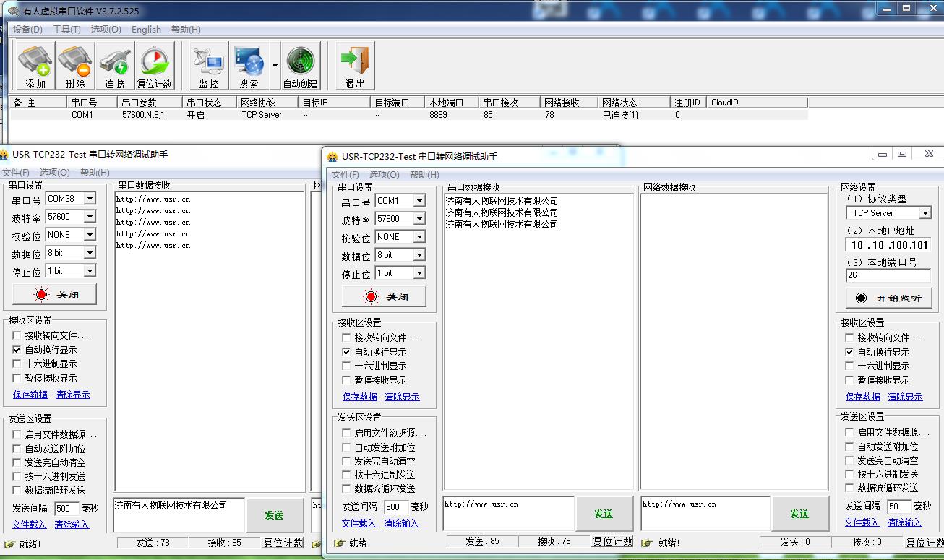This screenshot has width=944, height=560.
Task: Click the 添加 (Add) virtual port icon
Action: pos(35,66)
